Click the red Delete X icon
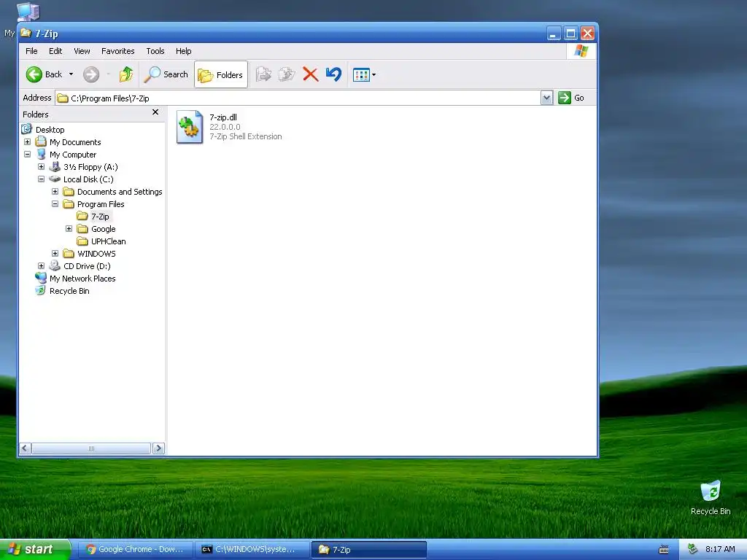Image resolution: width=747 pixels, height=560 pixels. coord(311,74)
